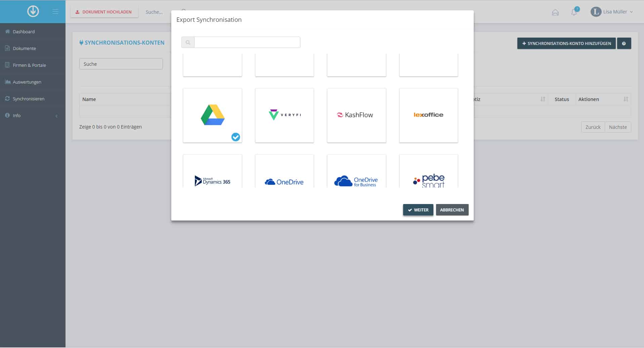Sort the table by Name column
The image size is (644, 348).
pos(89,99)
